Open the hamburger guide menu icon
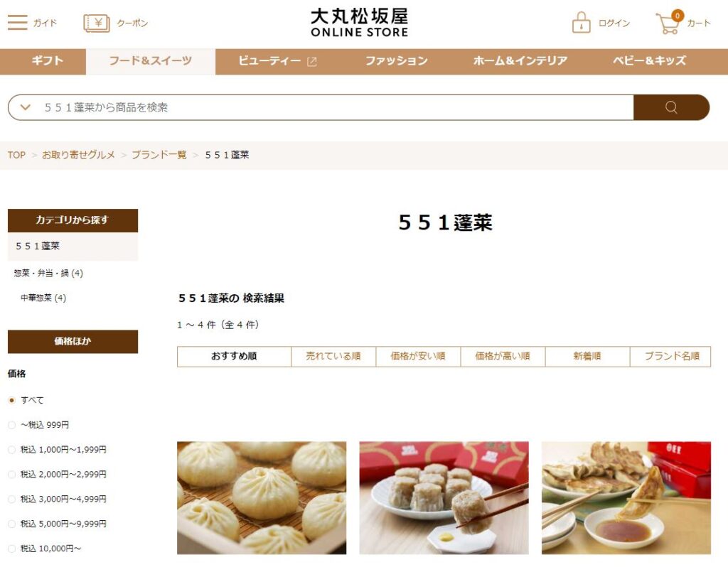The width and height of the screenshot is (728, 567). pos(18,22)
